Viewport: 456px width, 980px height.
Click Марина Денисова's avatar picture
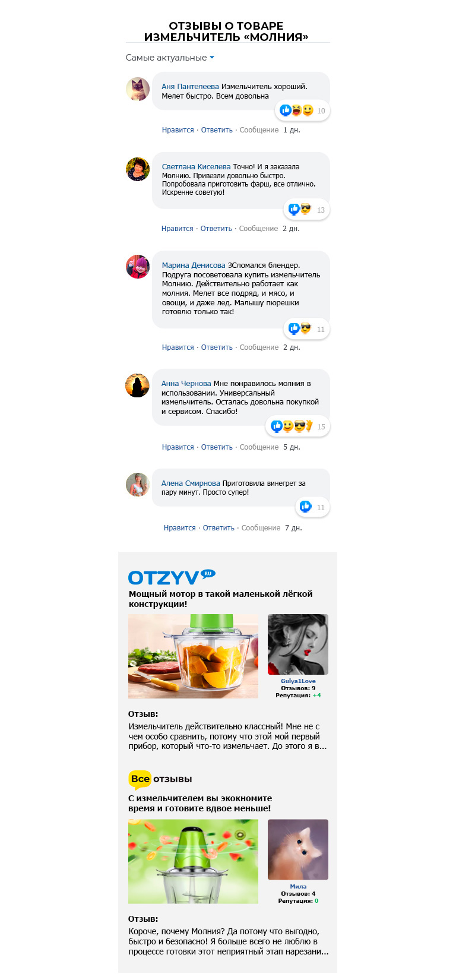(138, 267)
